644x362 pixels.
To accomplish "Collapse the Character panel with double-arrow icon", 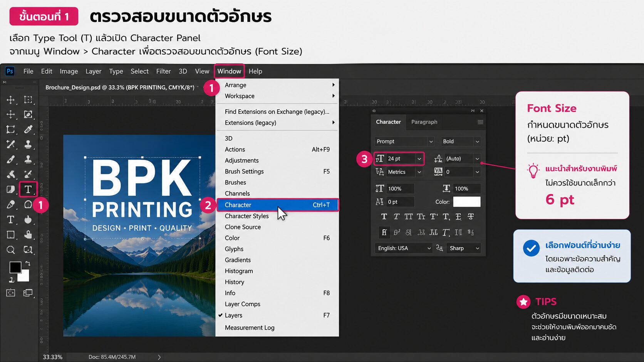I will [x=473, y=111].
